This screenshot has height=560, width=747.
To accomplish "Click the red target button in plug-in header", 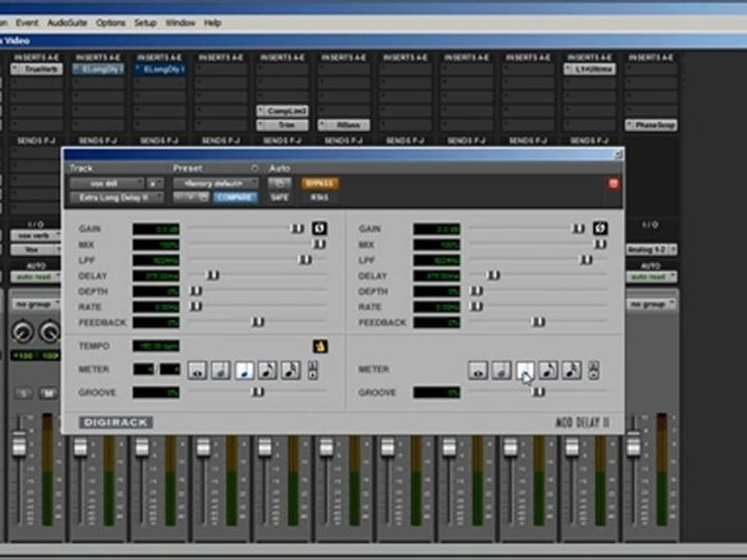I will (x=613, y=184).
